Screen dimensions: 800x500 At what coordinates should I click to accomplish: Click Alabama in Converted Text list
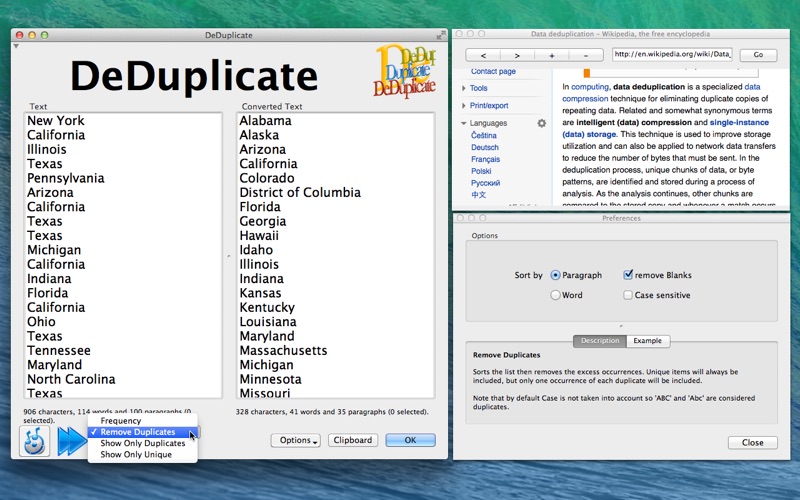point(265,121)
